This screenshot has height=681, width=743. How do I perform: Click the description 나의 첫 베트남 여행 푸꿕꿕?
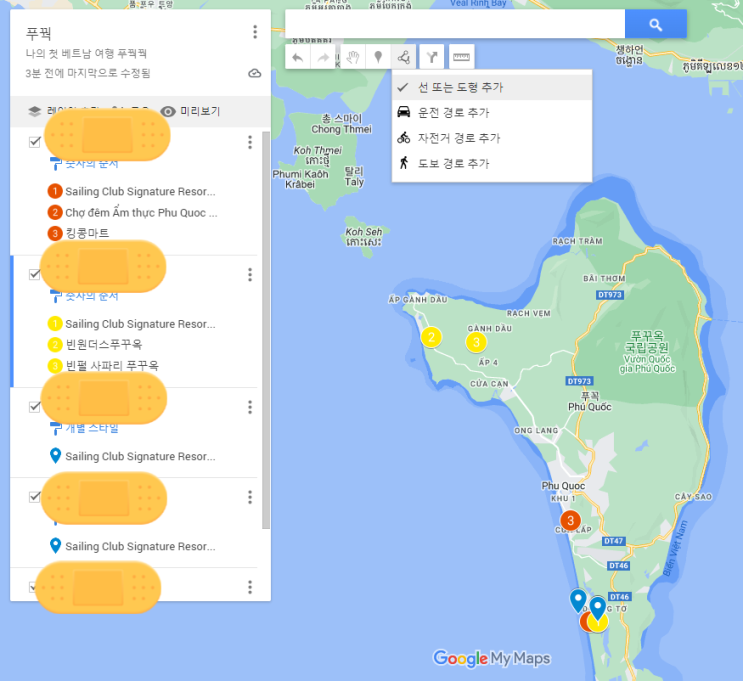tap(86, 53)
